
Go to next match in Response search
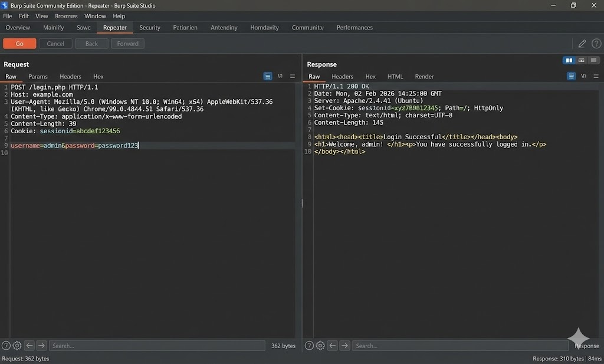coord(344,346)
